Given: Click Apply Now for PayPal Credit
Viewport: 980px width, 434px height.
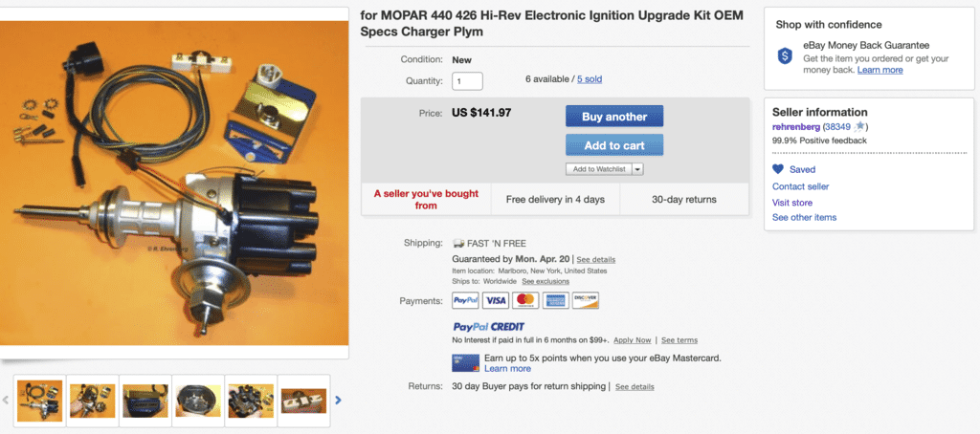Looking at the screenshot, I should coord(633,340).
